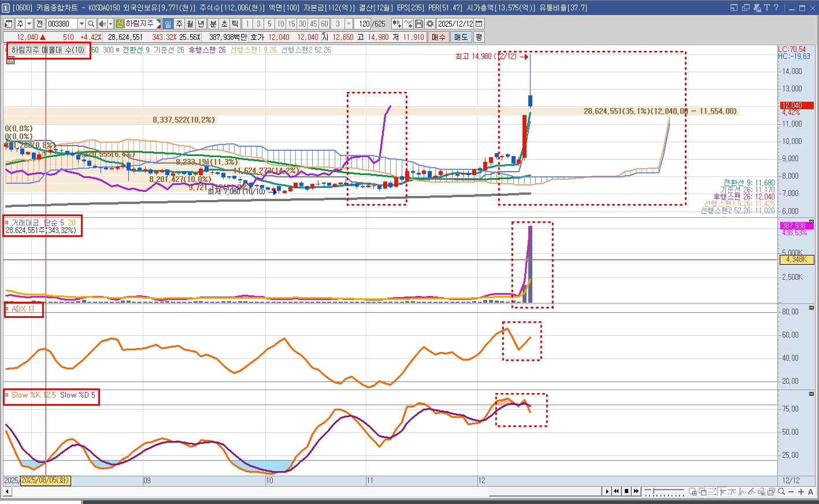Viewport: 819px width, 504px height.
Task: Collapse the ADX 11 indicator panel marker
Action: [7, 309]
